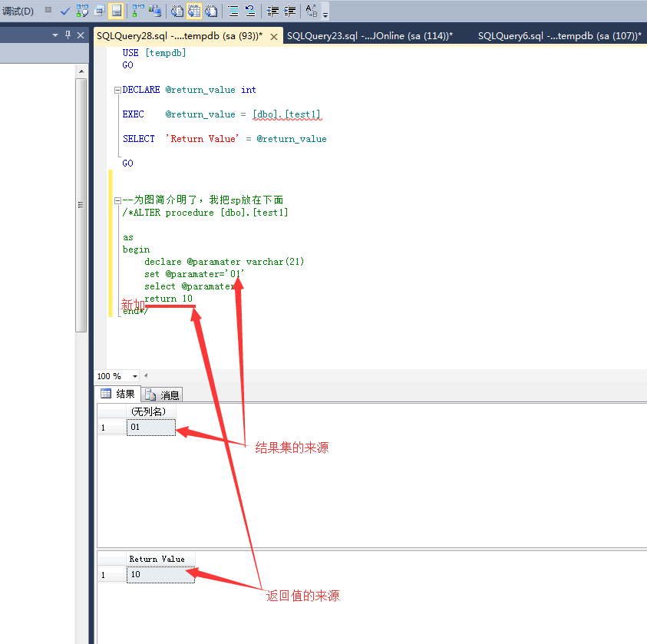
Task: Select Results to Text output mode
Action: coord(177,12)
